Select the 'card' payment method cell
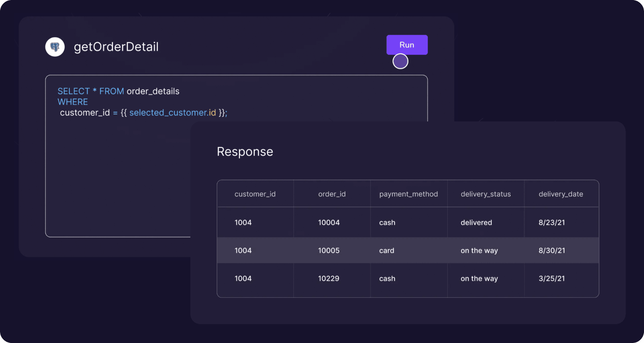This screenshot has height=343, width=644. [x=386, y=251]
